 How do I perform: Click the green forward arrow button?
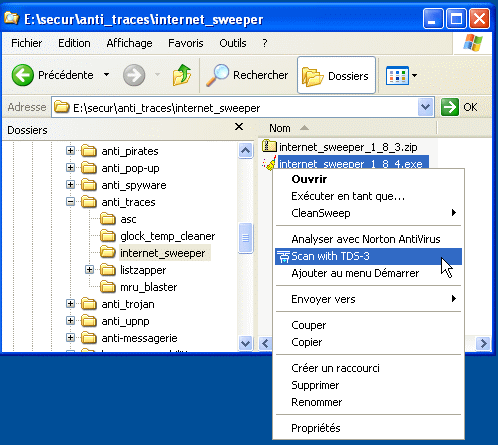tap(134, 75)
